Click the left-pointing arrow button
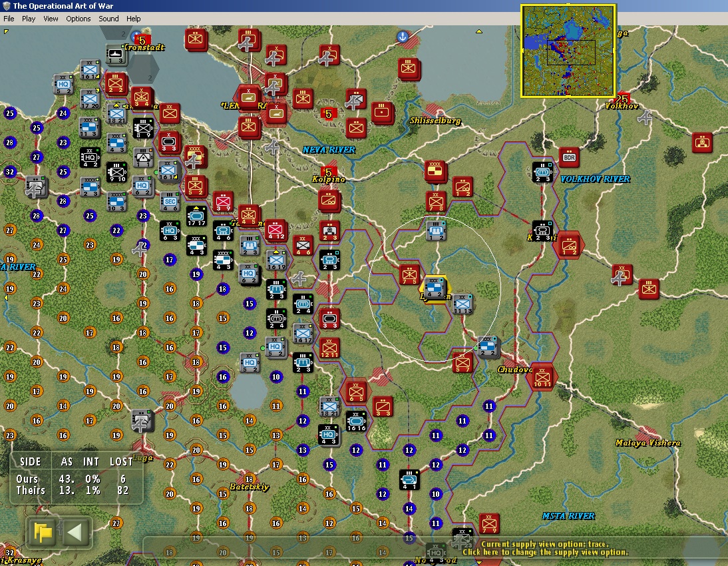The width and height of the screenshot is (728, 566). [75, 532]
